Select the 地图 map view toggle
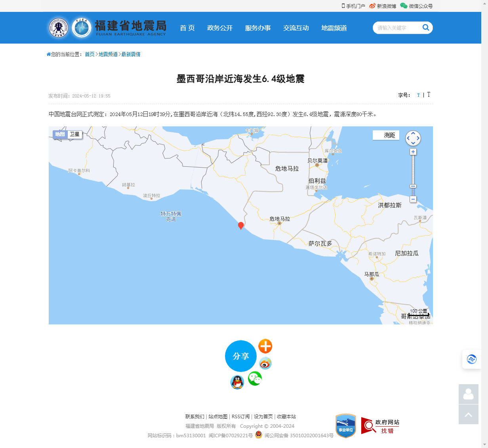 [60, 134]
